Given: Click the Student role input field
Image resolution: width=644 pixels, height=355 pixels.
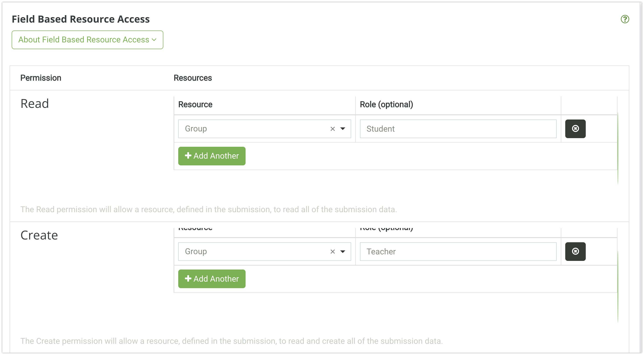Looking at the screenshot, I should pos(458,129).
